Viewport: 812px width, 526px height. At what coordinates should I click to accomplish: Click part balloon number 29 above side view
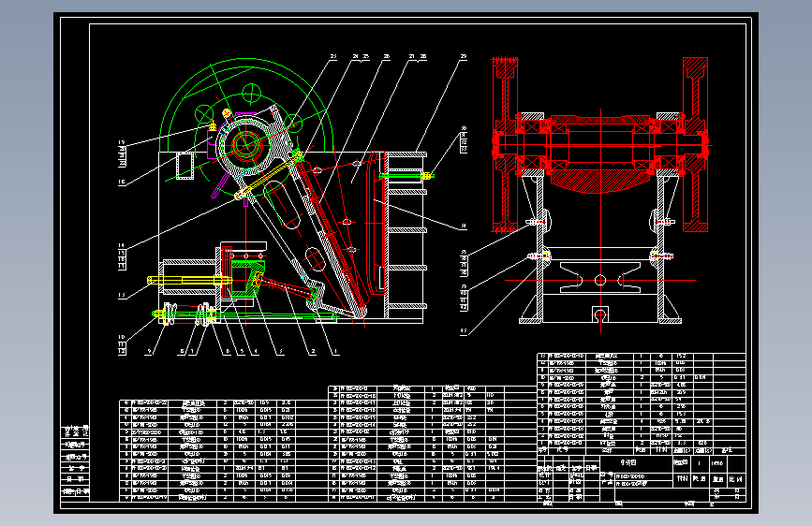click(464, 57)
